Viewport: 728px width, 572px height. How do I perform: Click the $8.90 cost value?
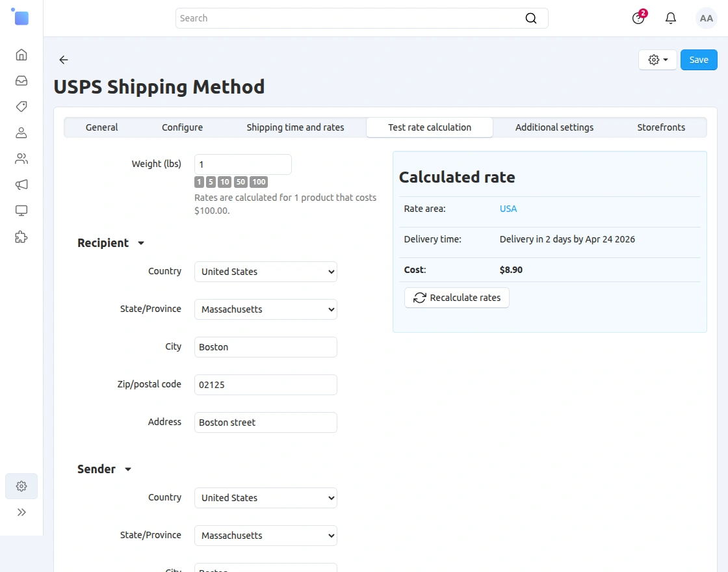click(511, 270)
